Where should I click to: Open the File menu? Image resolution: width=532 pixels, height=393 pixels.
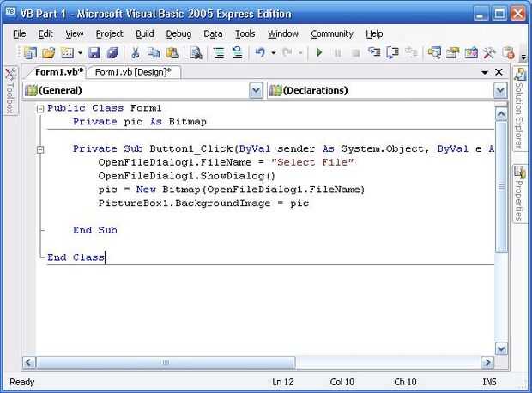[x=20, y=34]
